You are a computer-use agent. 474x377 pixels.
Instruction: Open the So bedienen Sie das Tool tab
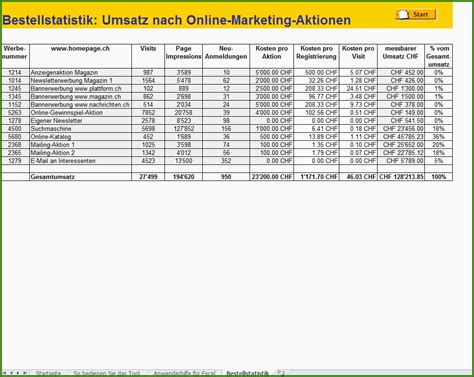[x=107, y=373]
